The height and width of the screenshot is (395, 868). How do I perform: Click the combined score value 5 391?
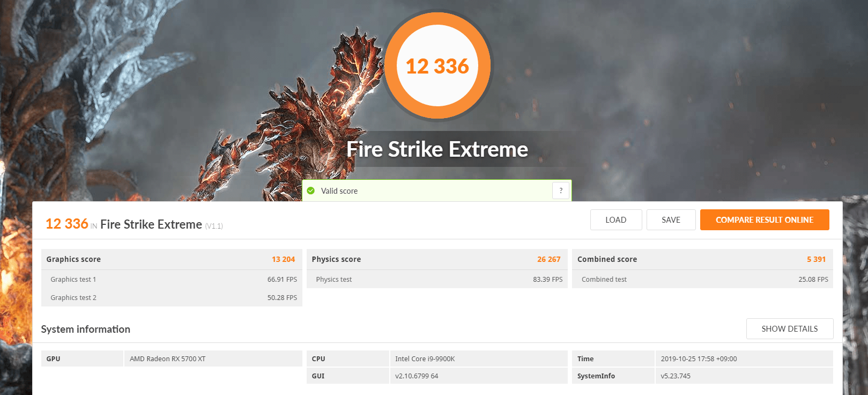coord(816,259)
